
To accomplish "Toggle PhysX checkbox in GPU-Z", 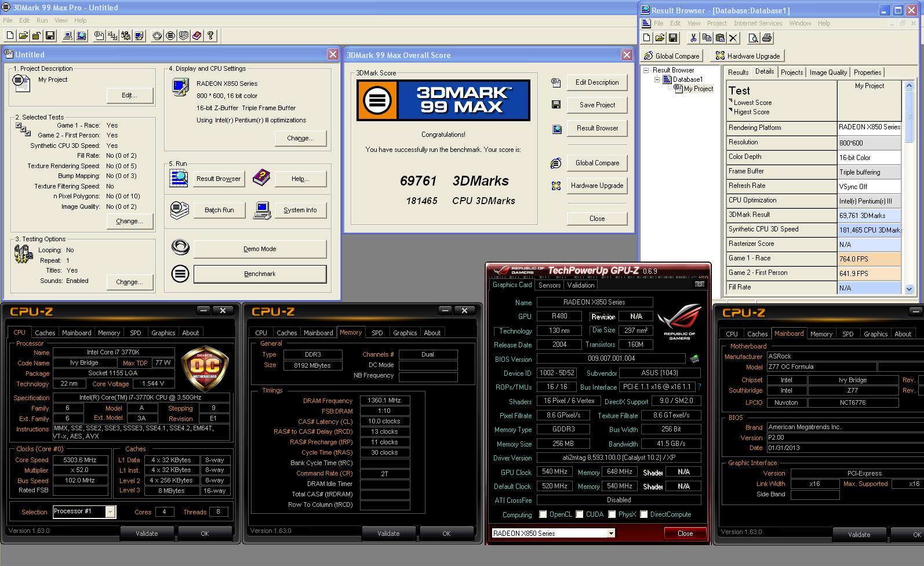I will (612, 514).
